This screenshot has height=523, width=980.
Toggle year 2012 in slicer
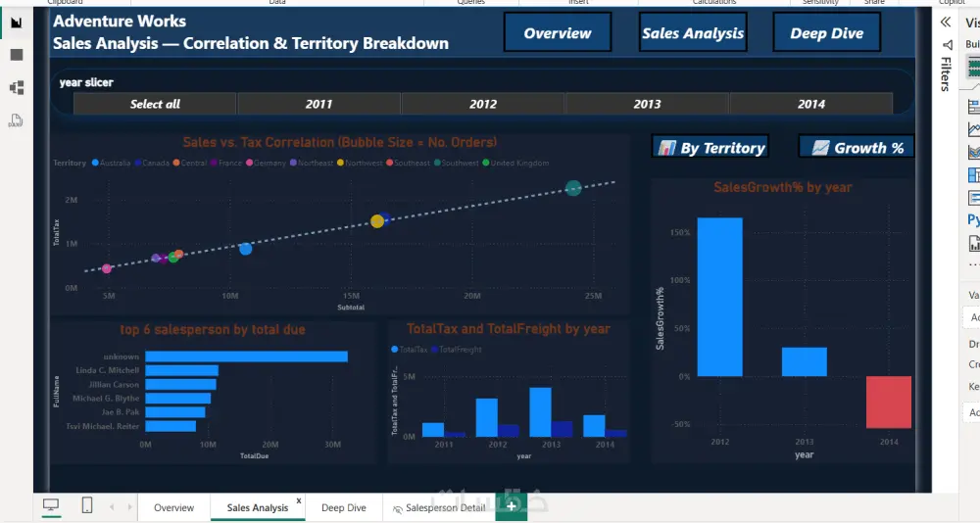tap(483, 104)
